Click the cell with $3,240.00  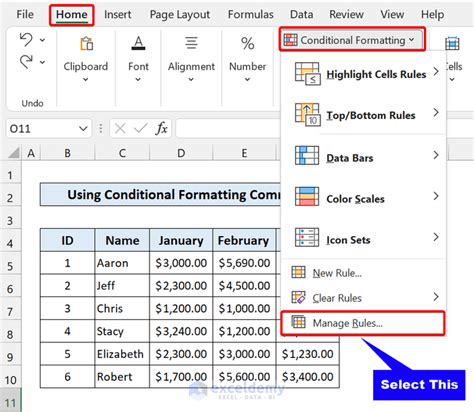click(x=181, y=331)
